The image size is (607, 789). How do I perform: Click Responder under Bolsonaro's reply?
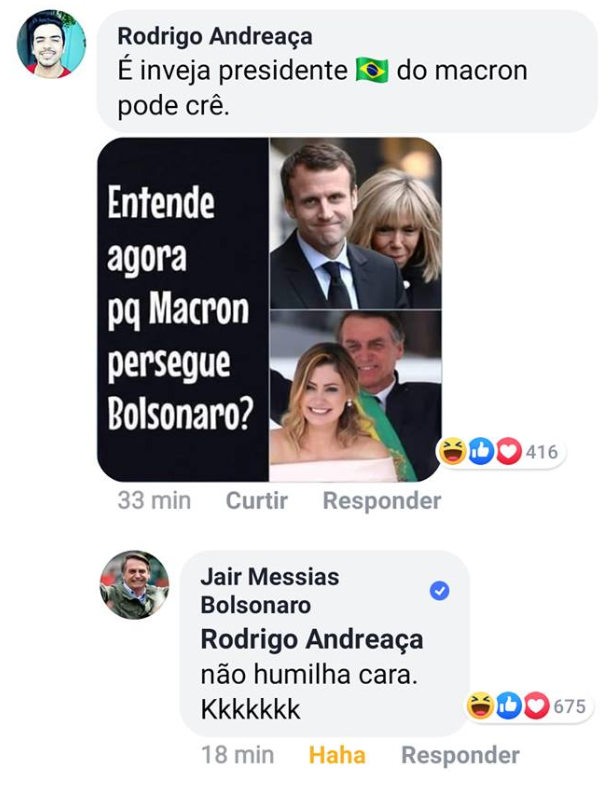pyautogui.click(x=460, y=756)
